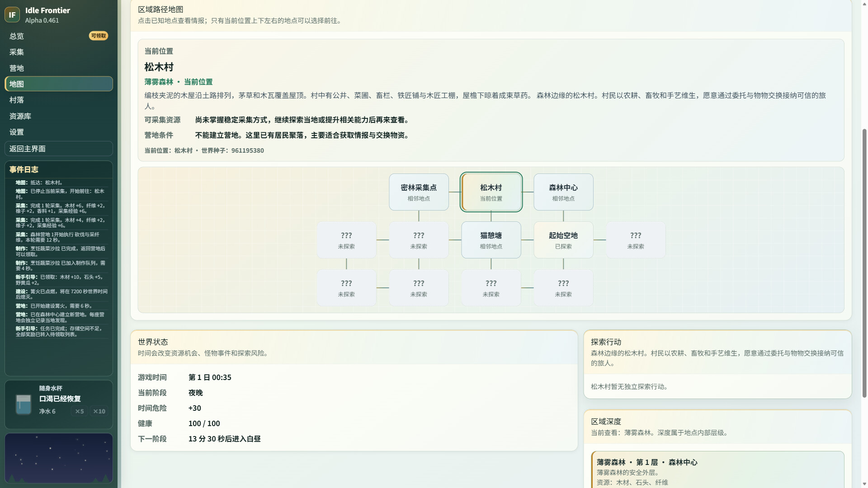
Task: Select the 猫憩塘 map node
Action: point(491,240)
